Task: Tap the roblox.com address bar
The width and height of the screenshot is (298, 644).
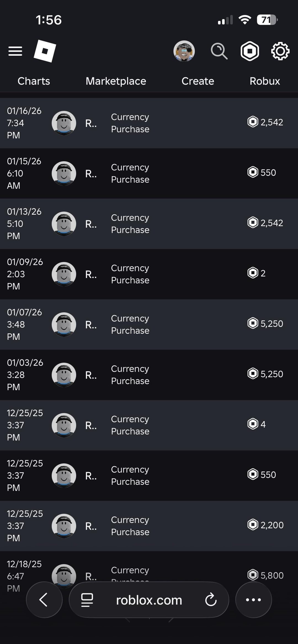Action: [149, 600]
